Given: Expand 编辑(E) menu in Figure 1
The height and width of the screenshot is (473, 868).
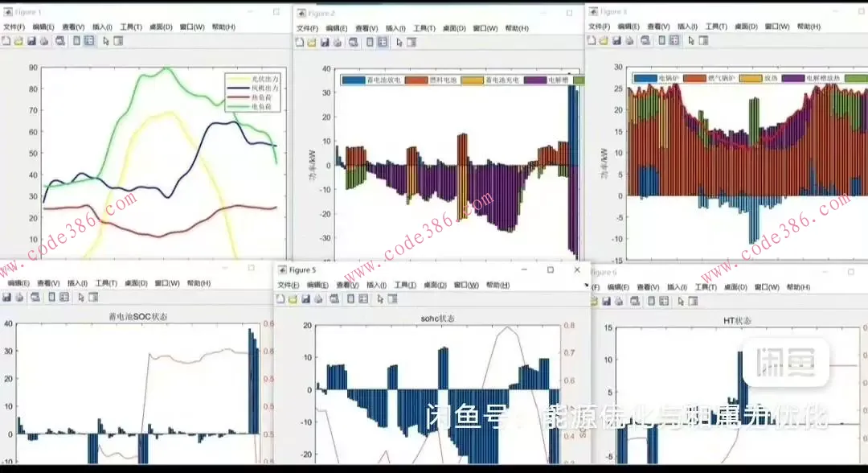Looking at the screenshot, I should tap(43, 27).
